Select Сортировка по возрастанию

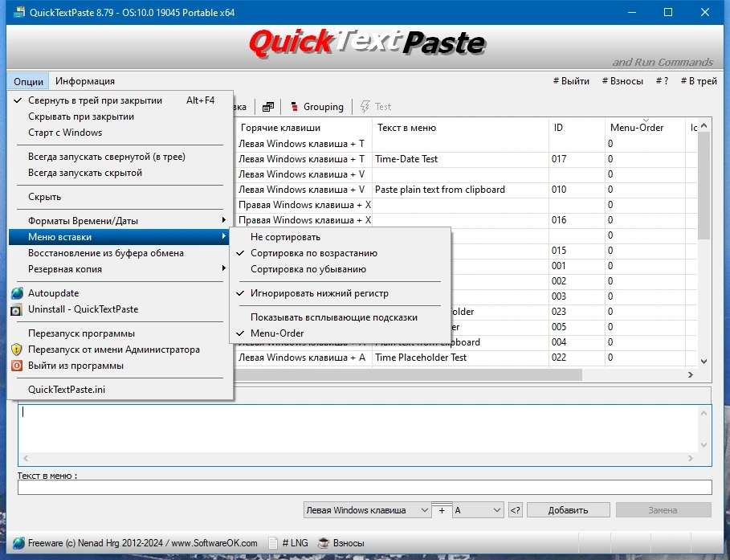pyautogui.click(x=341, y=253)
